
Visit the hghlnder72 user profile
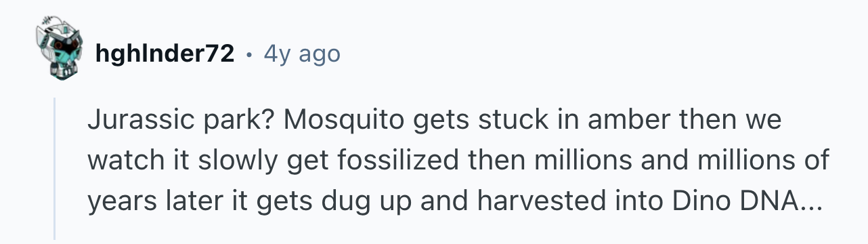tap(165, 54)
